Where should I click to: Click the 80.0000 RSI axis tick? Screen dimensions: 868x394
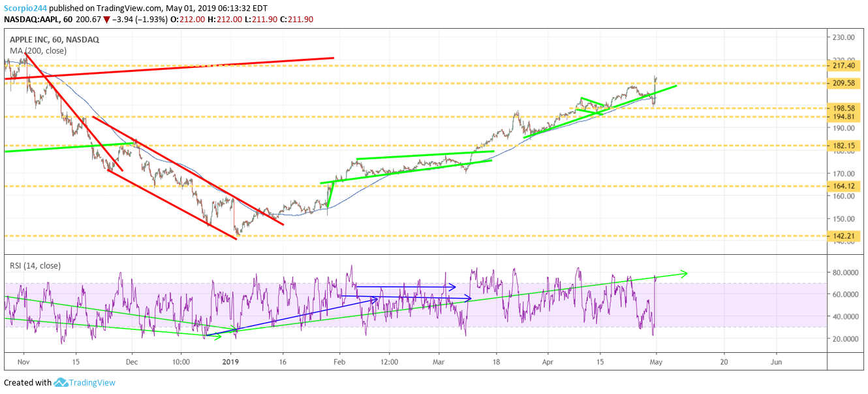845,272
